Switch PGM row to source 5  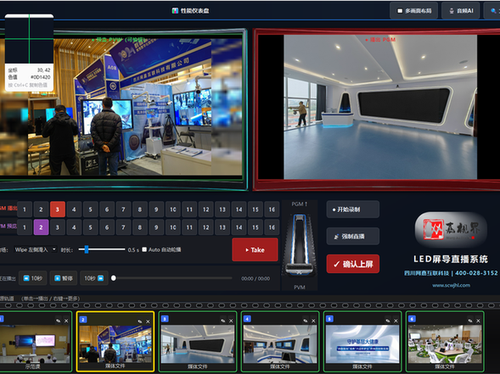(x=90, y=209)
